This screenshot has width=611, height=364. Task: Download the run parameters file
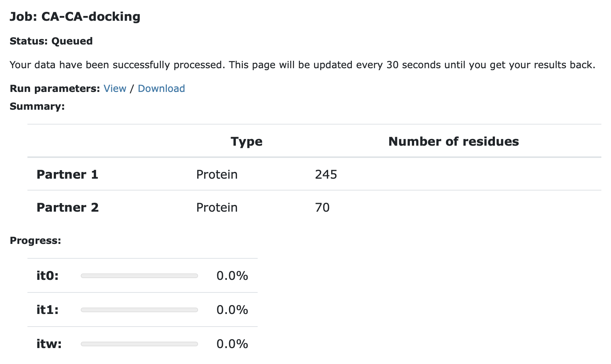(x=161, y=89)
